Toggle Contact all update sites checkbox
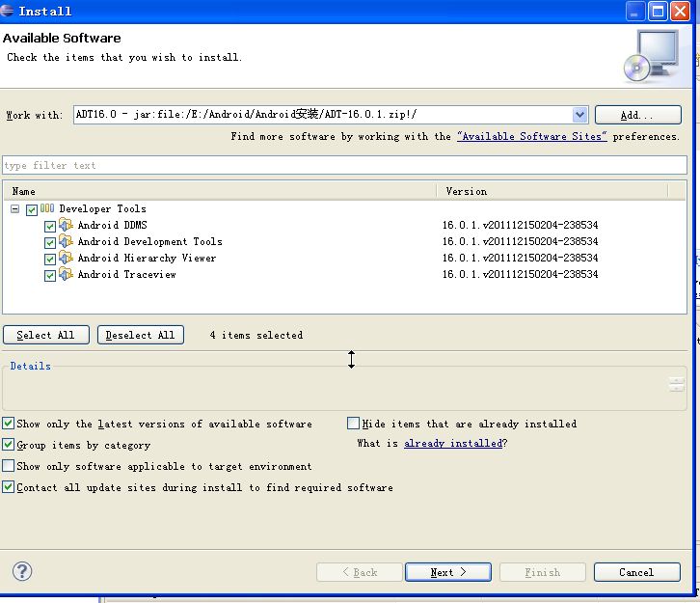The width and height of the screenshot is (700, 603). tap(8, 487)
